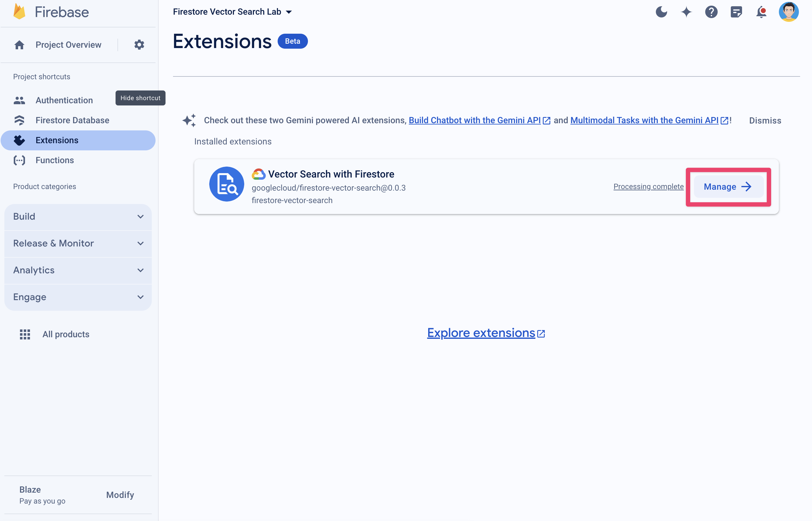Expand the Release & Monitor category
The image size is (812, 521).
[78, 243]
